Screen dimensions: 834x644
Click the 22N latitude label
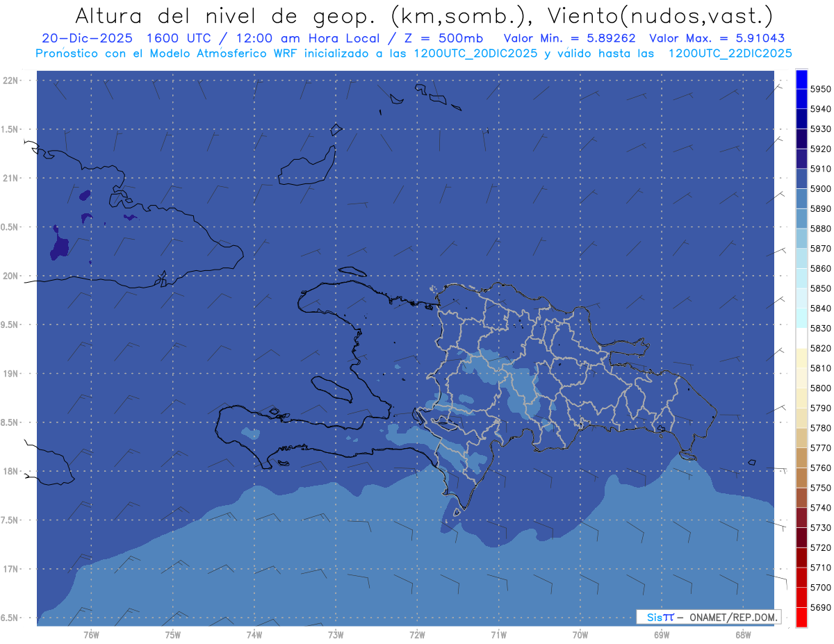click(10, 81)
